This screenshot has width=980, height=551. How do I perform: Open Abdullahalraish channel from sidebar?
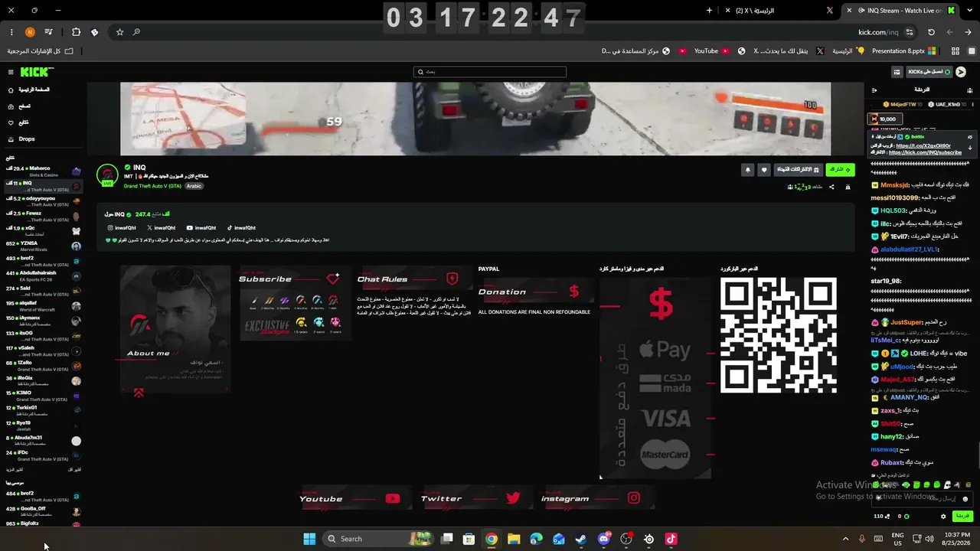pyautogui.click(x=43, y=275)
